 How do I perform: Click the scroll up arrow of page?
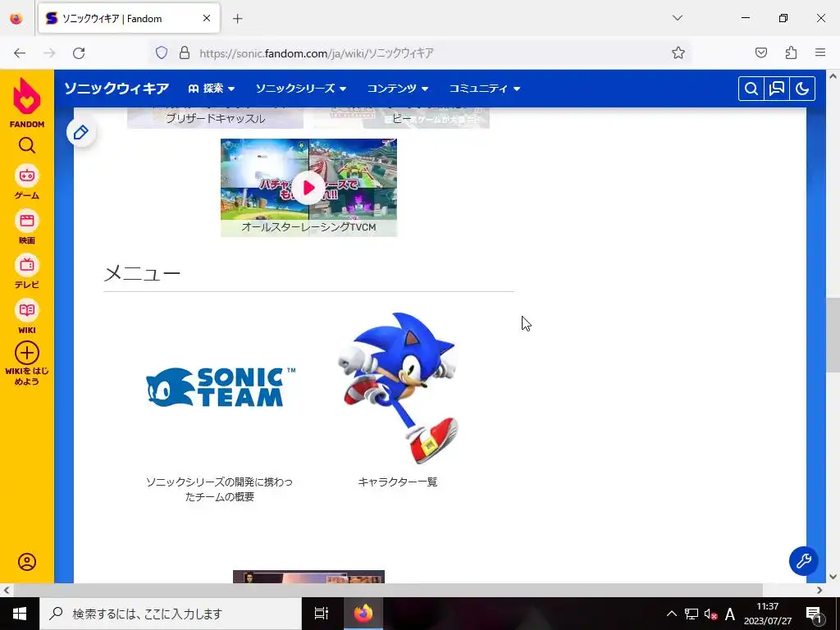coord(833,76)
